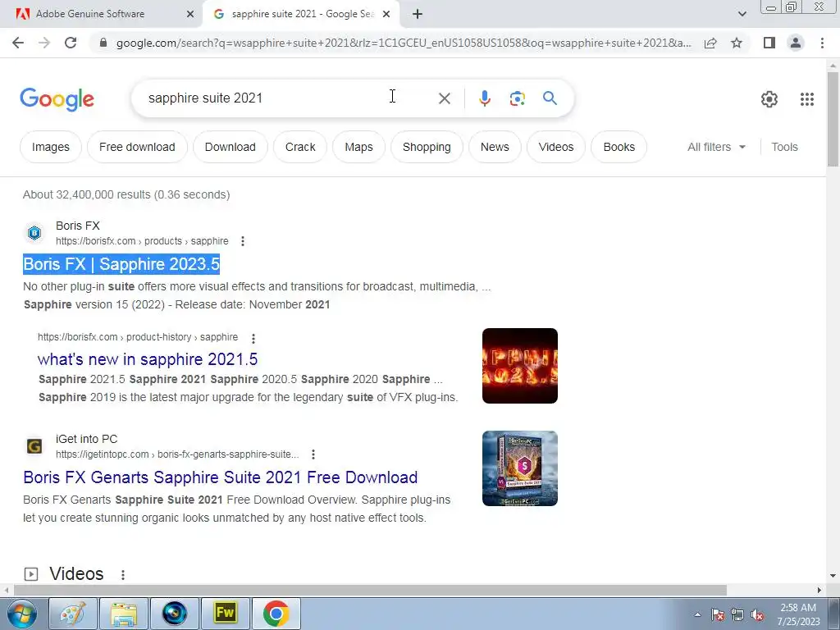Click the muted volume tray icon
This screenshot has width=840, height=630.
[757, 615]
